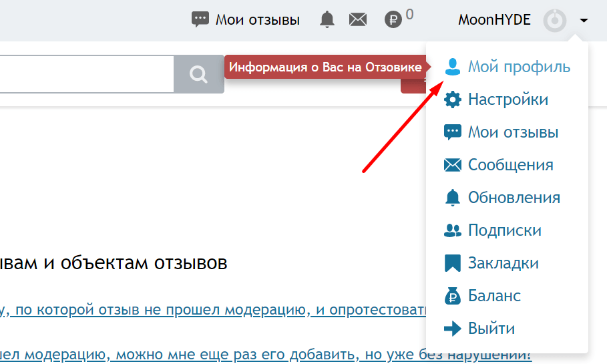Image resolution: width=607 pixels, height=364 pixels.
Task: Open Закладки from the menu
Action: [491, 263]
